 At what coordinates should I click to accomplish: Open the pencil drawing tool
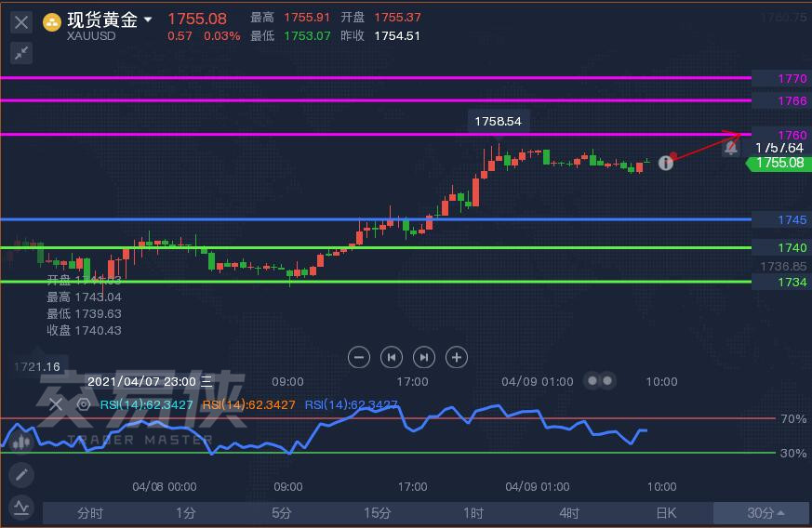point(20,475)
